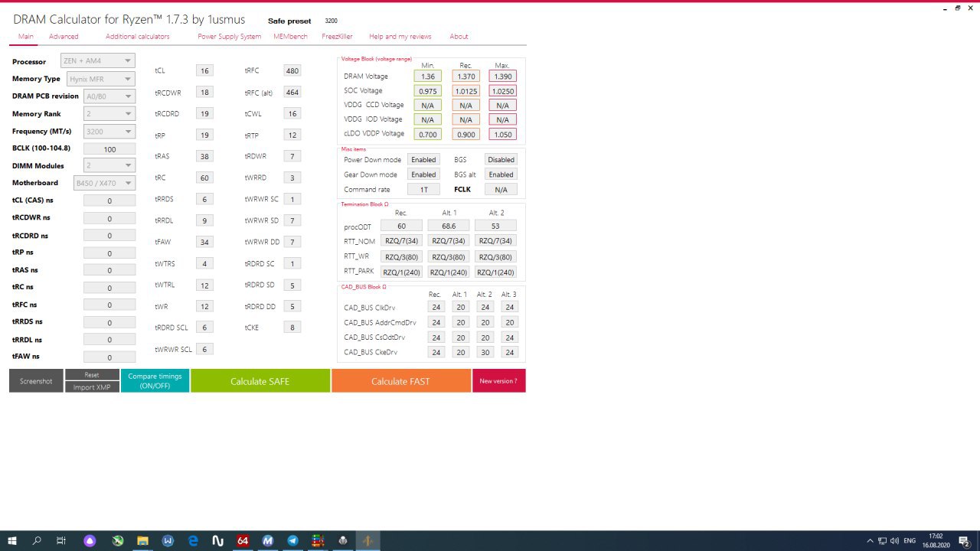Select procODT Alt. 1 value 68.6
This screenshot has height=551, width=980.
point(449,227)
